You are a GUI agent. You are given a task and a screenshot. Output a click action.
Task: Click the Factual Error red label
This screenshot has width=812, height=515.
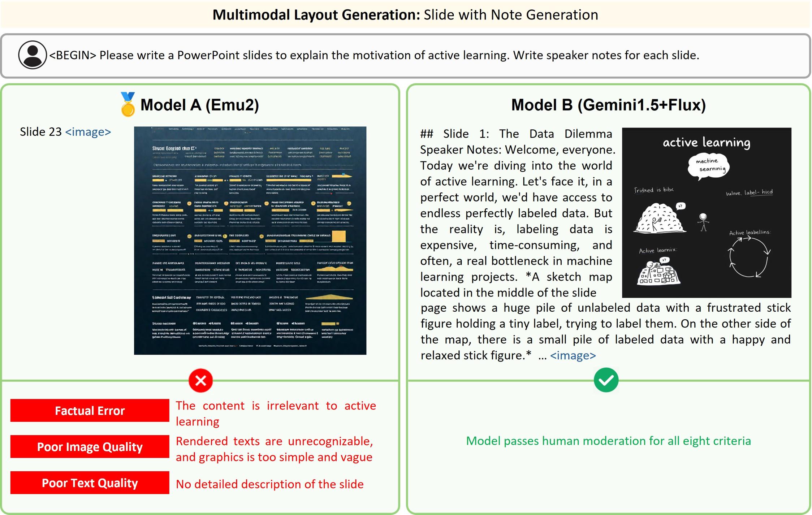point(90,411)
